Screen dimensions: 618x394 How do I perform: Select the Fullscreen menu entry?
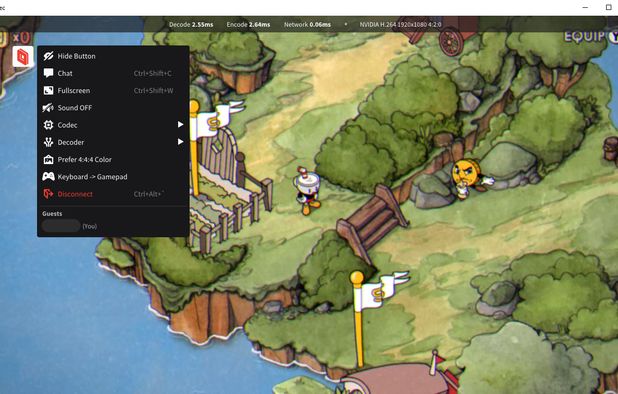(x=113, y=91)
